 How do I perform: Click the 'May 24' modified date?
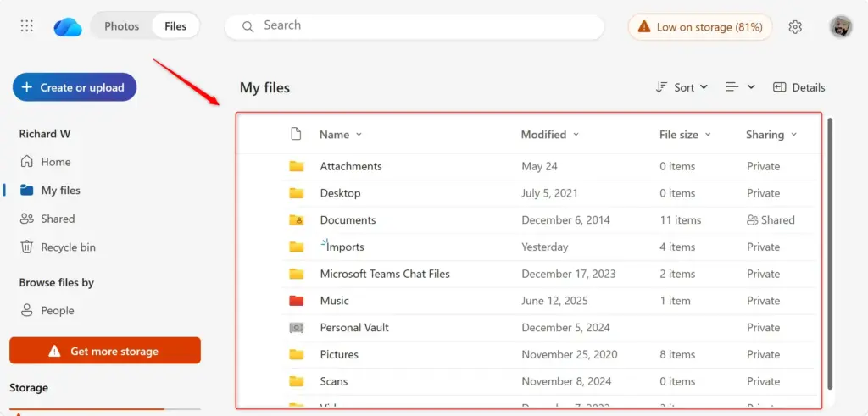[540, 166]
